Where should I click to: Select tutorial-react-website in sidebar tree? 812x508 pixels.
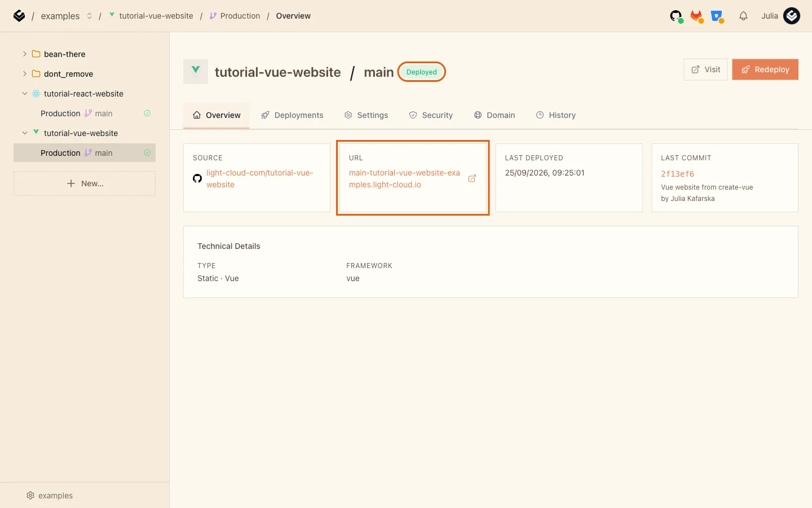click(x=83, y=94)
